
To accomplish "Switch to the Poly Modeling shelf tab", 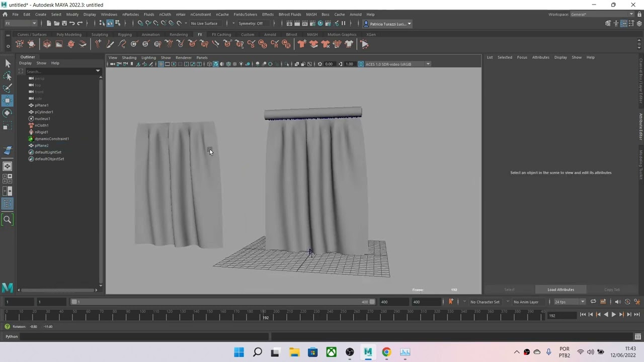I will click(x=69, y=35).
